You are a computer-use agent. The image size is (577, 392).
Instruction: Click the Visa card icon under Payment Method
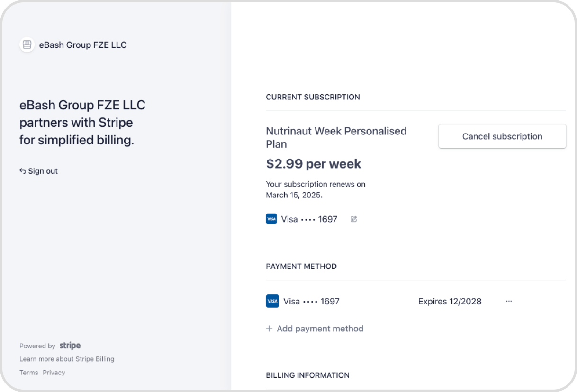coord(272,301)
